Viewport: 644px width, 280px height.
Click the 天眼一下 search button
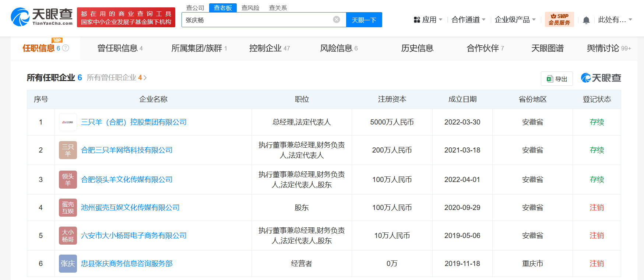(x=364, y=20)
